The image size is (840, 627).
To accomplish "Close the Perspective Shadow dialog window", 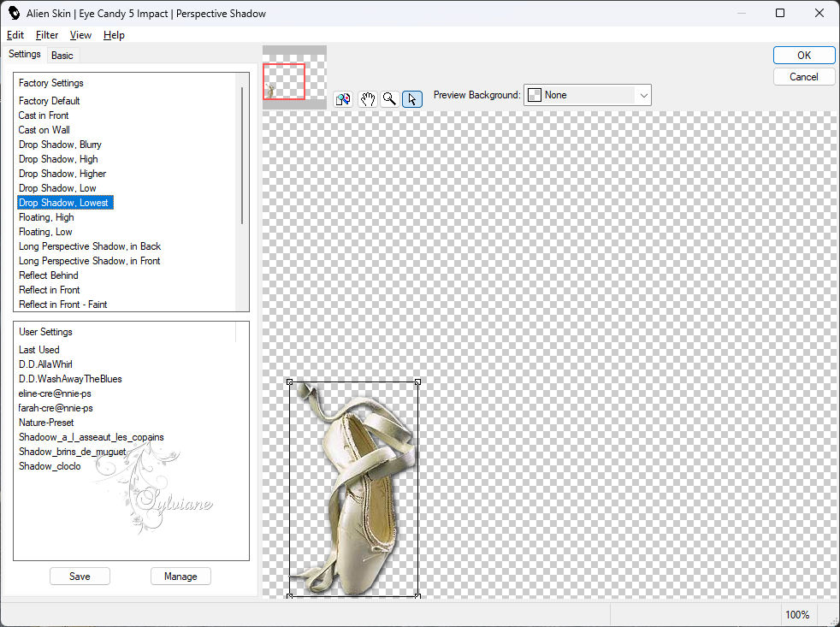I will click(x=819, y=13).
